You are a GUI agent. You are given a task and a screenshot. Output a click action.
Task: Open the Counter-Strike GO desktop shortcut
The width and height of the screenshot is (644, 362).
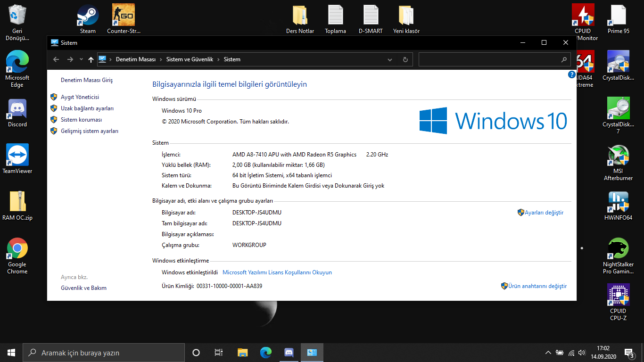(124, 19)
